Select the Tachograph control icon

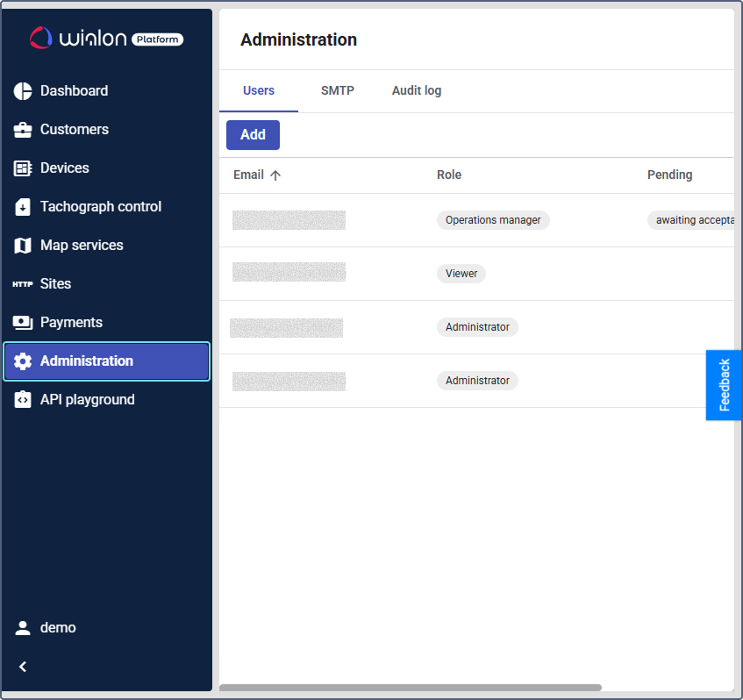(x=22, y=206)
